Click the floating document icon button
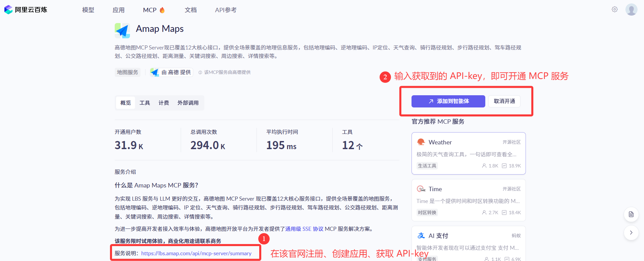Viewport: 644px width, 261px height. coord(631,214)
